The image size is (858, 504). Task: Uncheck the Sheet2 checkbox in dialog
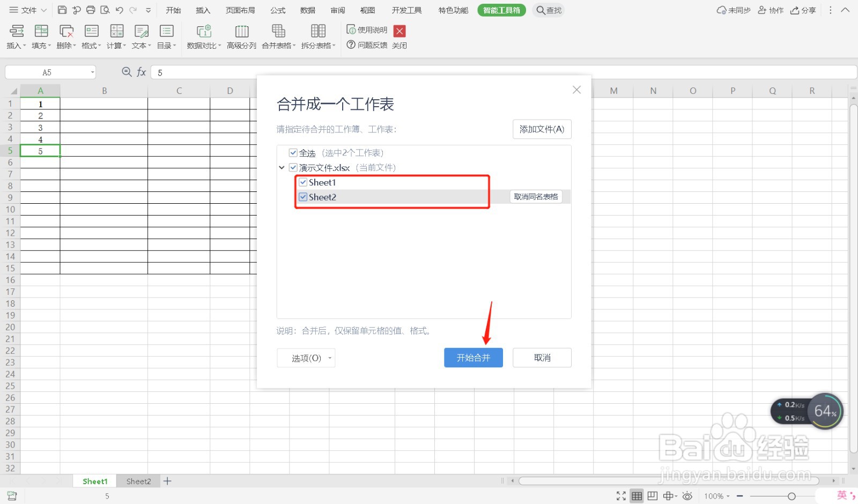(x=303, y=197)
